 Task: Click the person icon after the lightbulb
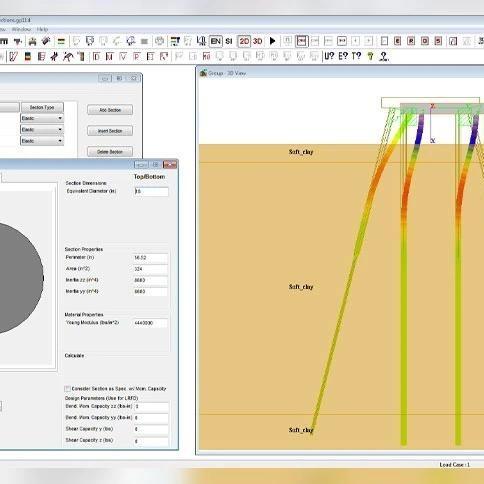click(384, 56)
